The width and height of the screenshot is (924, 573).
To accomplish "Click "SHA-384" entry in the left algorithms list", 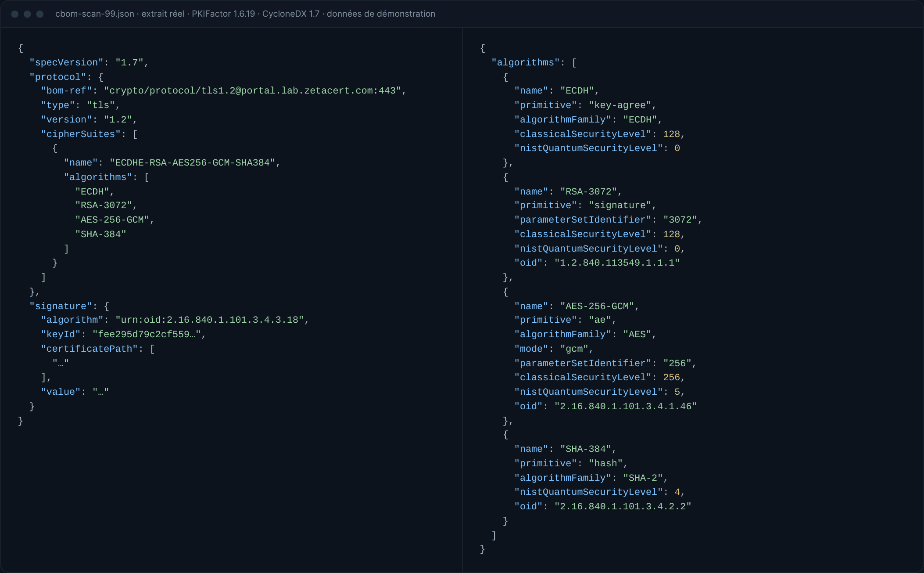I will 101,234.
